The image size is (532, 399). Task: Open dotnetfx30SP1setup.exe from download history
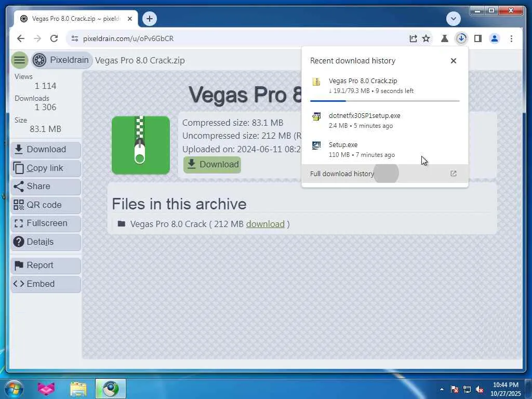(385, 120)
